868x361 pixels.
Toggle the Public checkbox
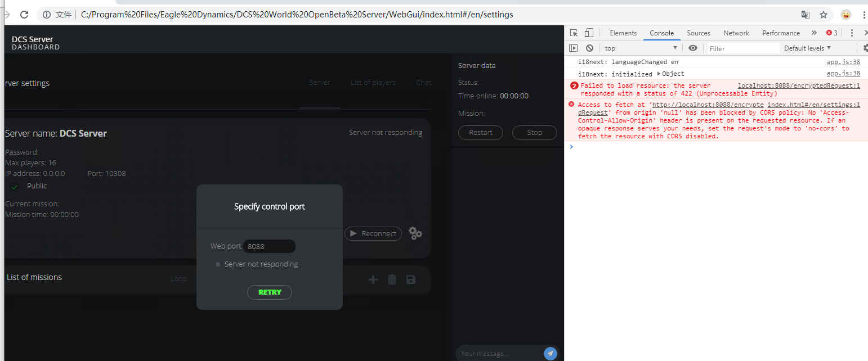coord(15,187)
